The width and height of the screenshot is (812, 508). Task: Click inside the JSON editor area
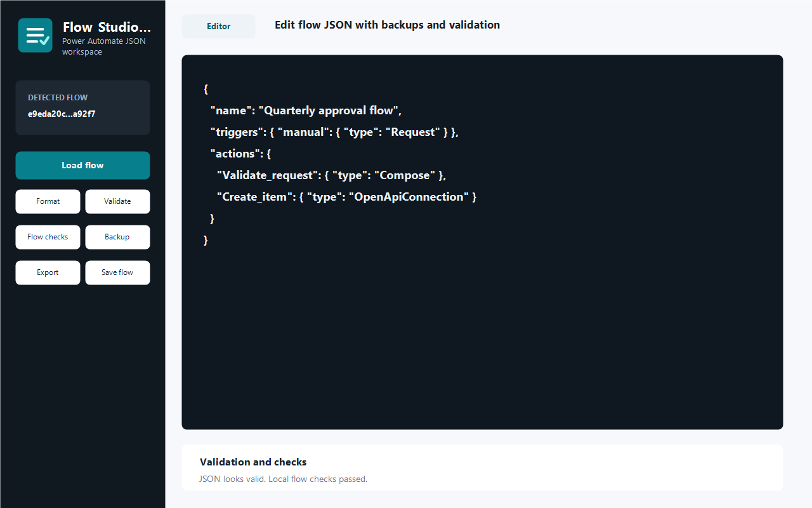pos(482,242)
